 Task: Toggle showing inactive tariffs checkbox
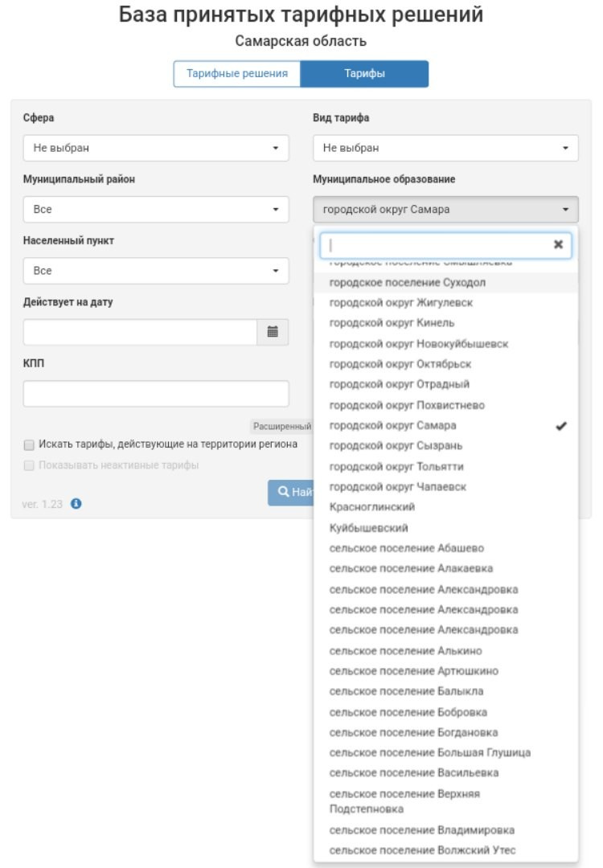(29, 465)
